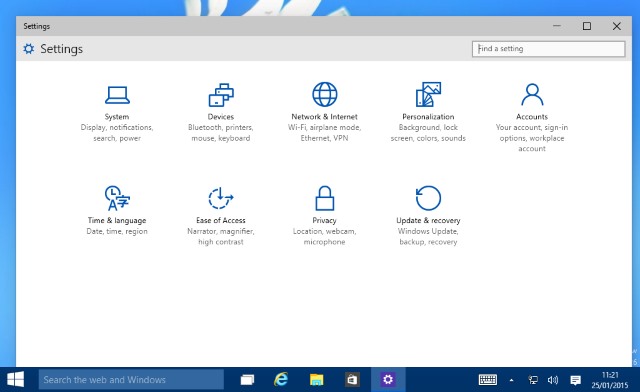Image resolution: width=640 pixels, height=392 pixels.
Task: Click 'Display, notifications, search, power' description
Action: [117, 133]
